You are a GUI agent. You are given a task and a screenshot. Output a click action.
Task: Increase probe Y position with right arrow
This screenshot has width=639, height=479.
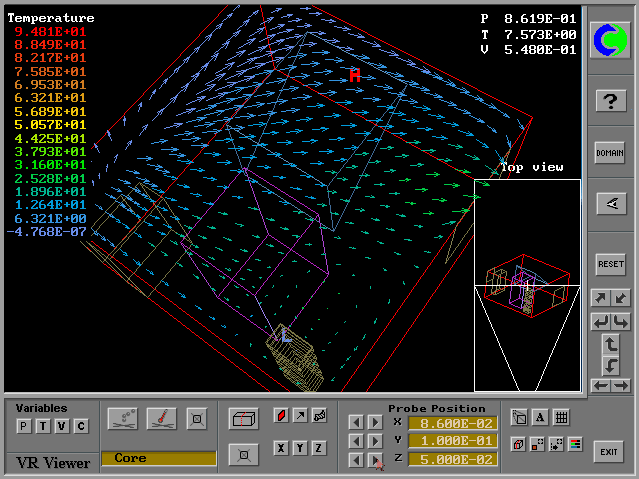(375, 441)
